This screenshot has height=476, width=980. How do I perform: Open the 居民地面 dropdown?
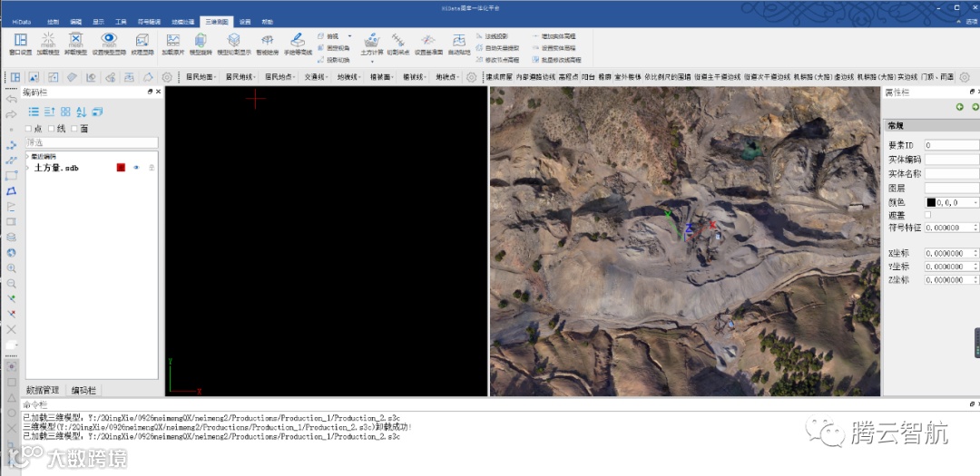(x=201, y=77)
